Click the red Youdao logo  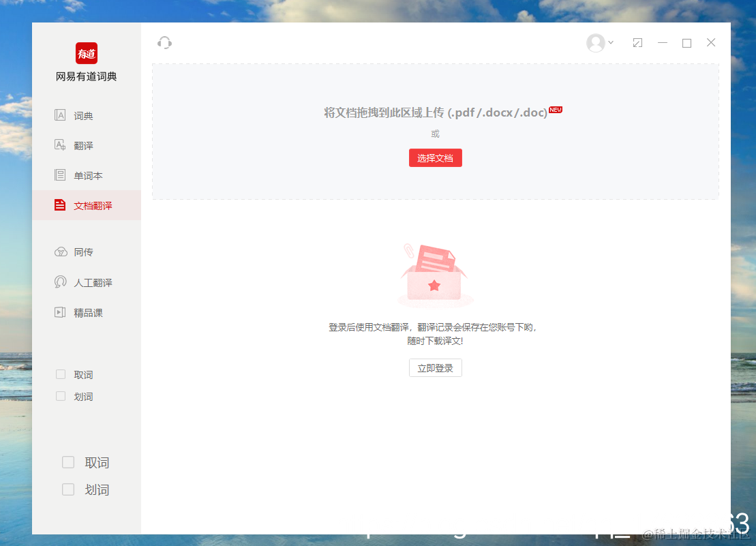pos(87,52)
